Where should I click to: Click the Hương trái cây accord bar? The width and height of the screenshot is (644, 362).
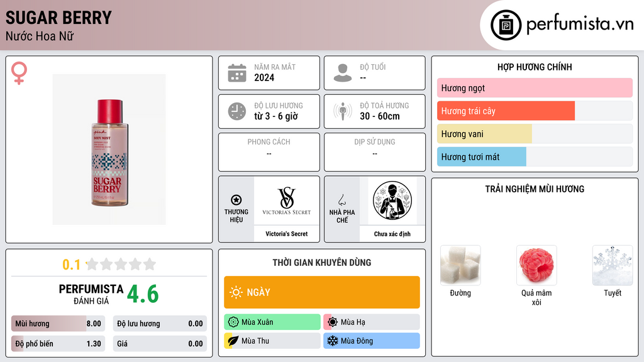pos(535,111)
